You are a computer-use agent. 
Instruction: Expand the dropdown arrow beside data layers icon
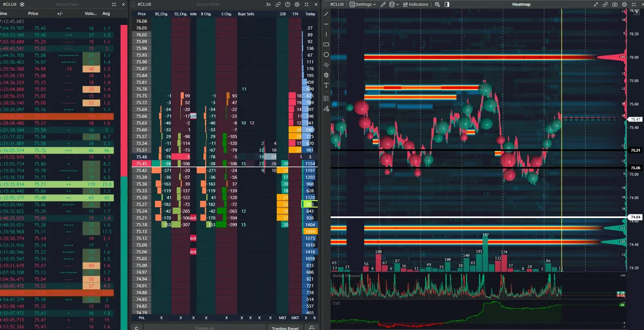click(398, 4)
